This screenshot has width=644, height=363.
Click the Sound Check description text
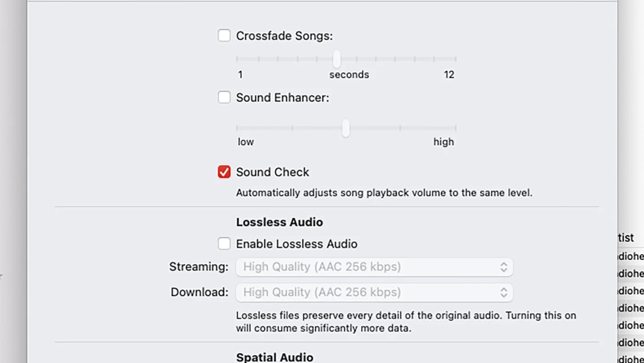pos(384,193)
